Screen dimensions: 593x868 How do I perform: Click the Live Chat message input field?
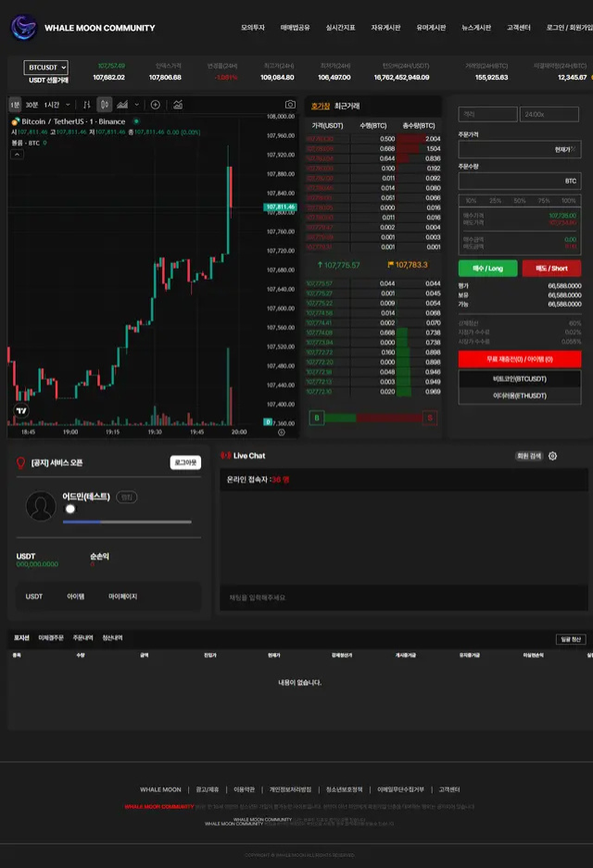coord(404,598)
